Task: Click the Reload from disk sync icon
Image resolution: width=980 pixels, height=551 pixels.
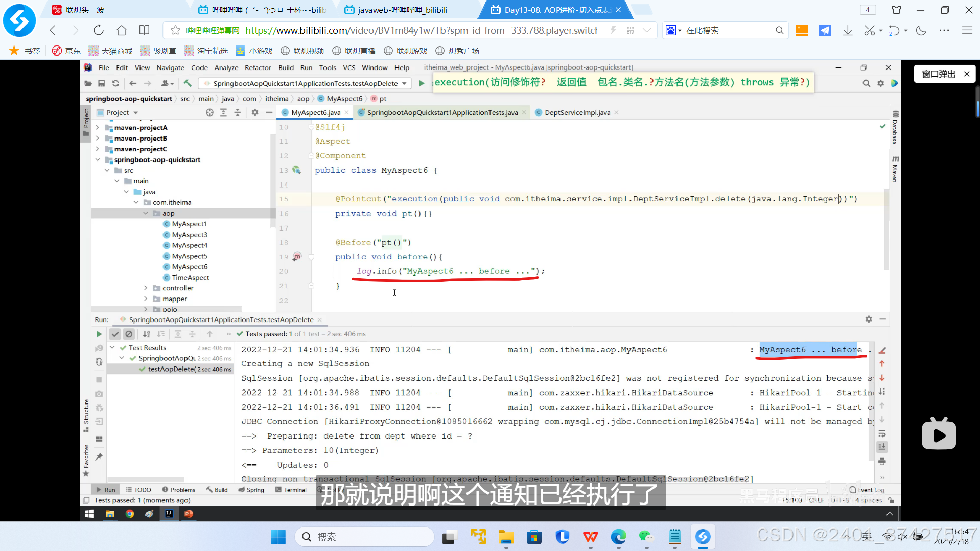Action: point(116,83)
